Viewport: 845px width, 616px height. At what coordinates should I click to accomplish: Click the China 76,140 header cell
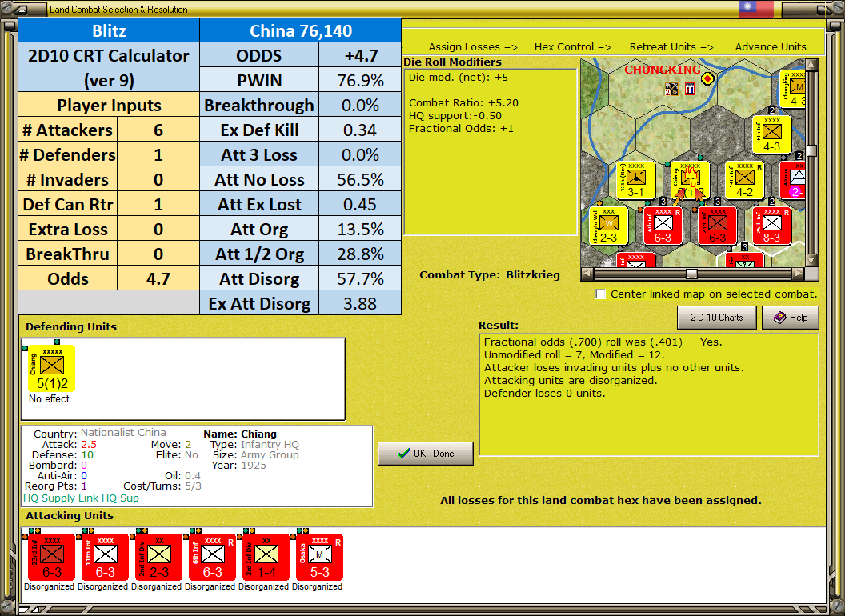coord(301,30)
